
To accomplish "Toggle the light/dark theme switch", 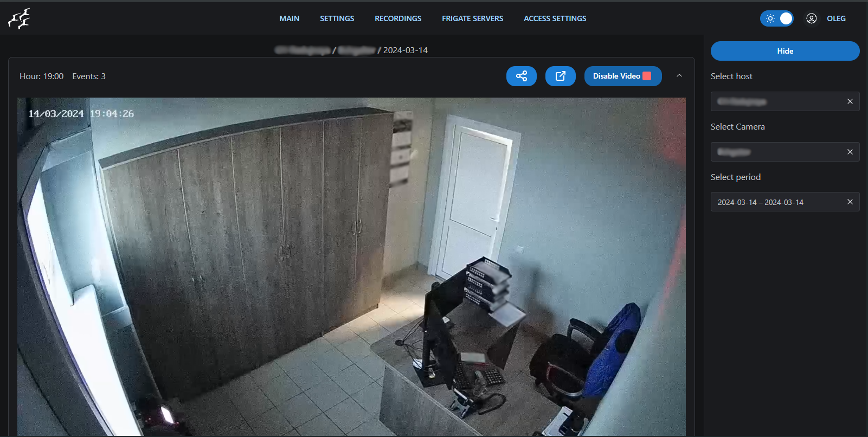I will (777, 18).
